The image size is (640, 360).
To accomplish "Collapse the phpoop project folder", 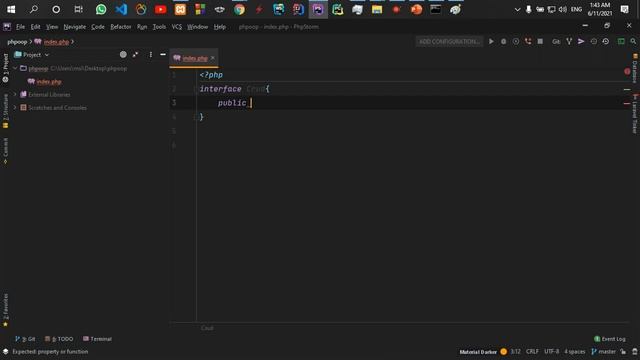I will [x=15, y=69].
